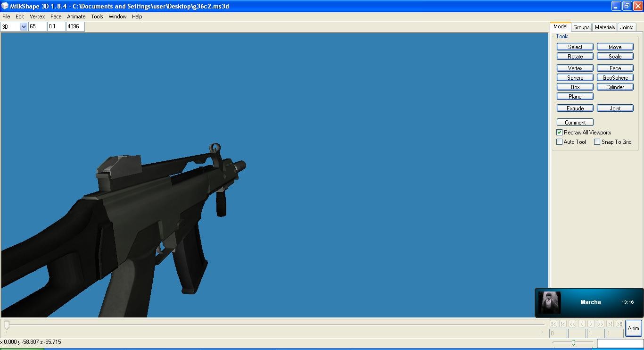Toggle the Anim mode button

[x=633, y=328]
